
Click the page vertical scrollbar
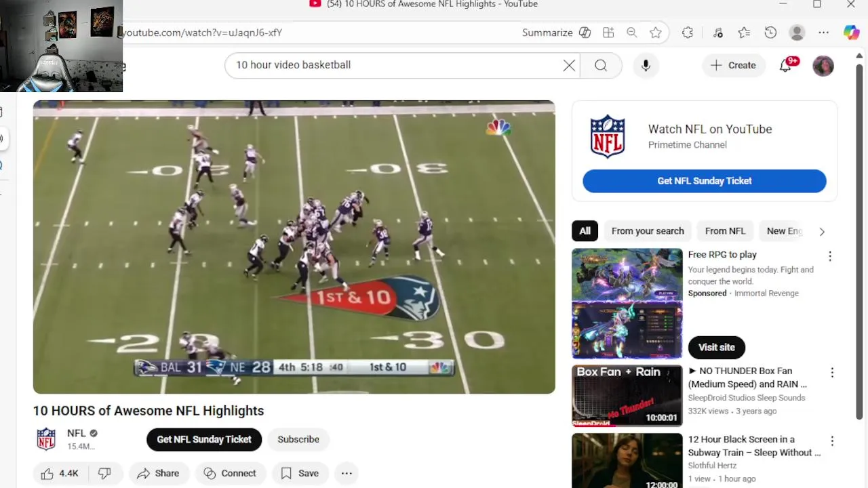click(859, 241)
